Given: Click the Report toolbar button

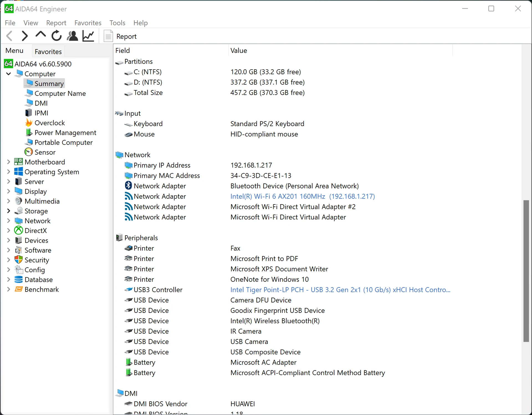Looking at the screenshot, I should 120,36.
